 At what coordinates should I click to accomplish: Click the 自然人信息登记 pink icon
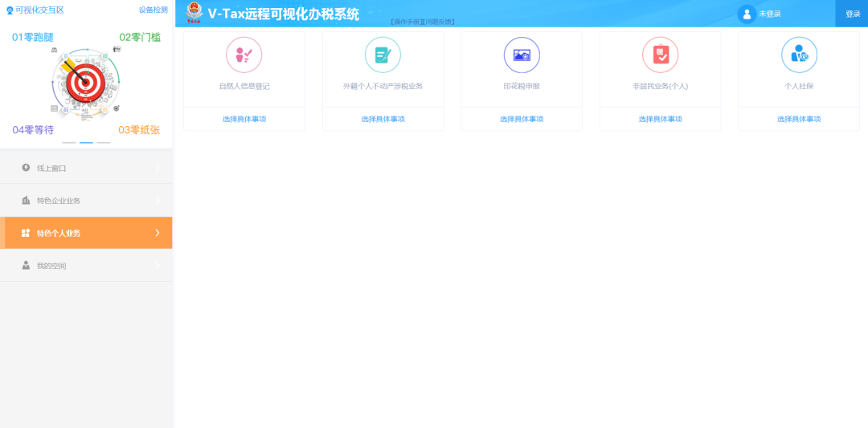pos(244,55)
